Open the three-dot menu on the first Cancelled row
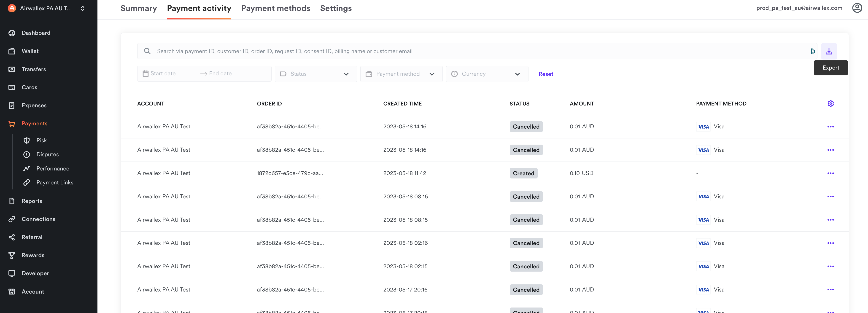This screenshot has height=313, width=868. pyautogui.click(x=831, y=126)
